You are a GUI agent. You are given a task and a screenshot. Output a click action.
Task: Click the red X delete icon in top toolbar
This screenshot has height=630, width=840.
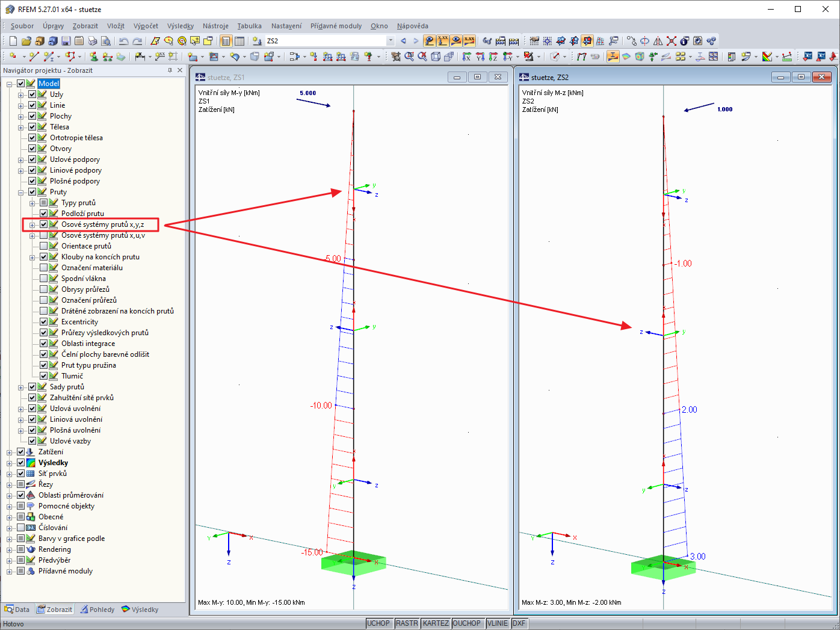click(672, 41)
